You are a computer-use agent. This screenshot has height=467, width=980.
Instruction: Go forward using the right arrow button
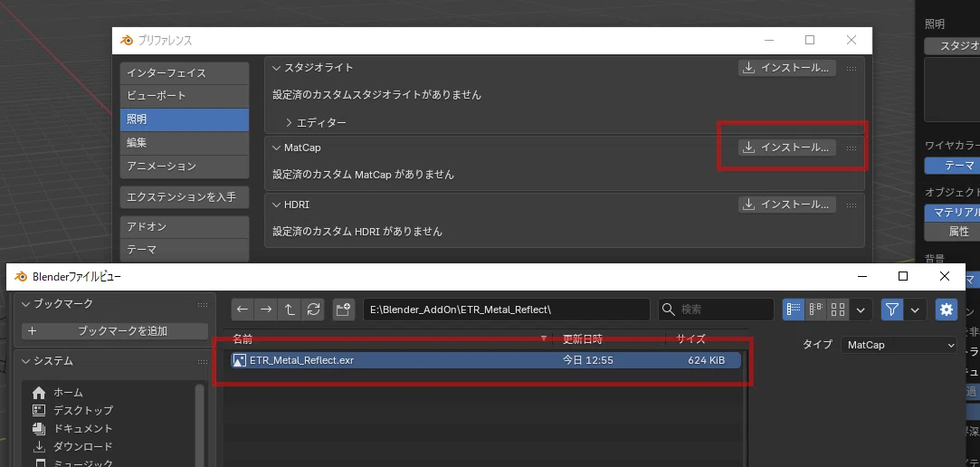266,310
